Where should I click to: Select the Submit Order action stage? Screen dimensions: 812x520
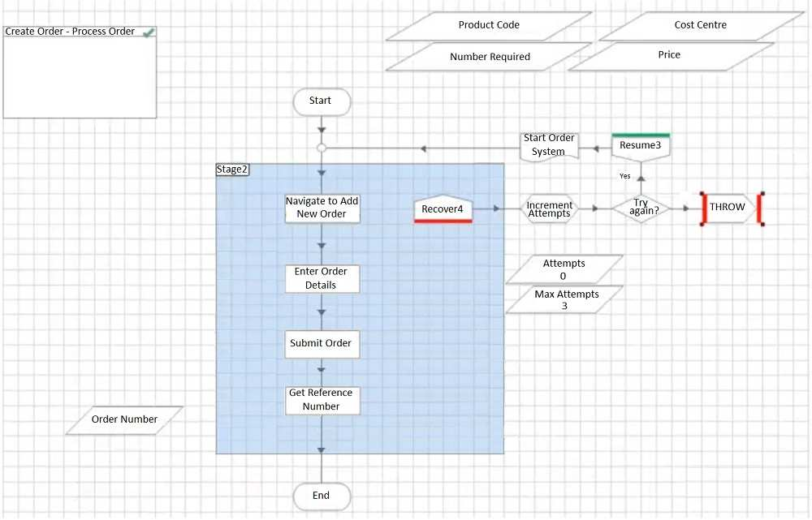click(x=322, y=343)
